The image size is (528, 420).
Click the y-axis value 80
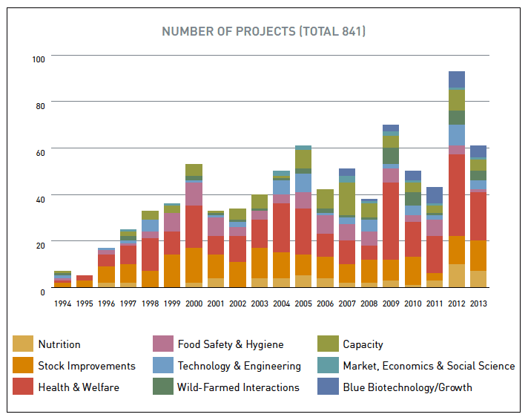tap(40, 106)
